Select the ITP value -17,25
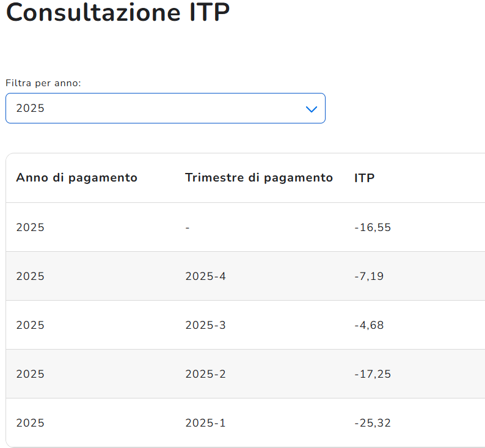The width and height of the screenshot is (485, 448). tap(373, 374)
